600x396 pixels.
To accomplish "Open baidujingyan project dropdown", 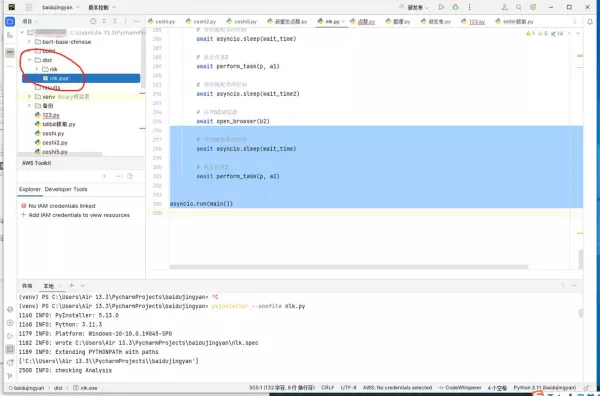I will (61, 7).
